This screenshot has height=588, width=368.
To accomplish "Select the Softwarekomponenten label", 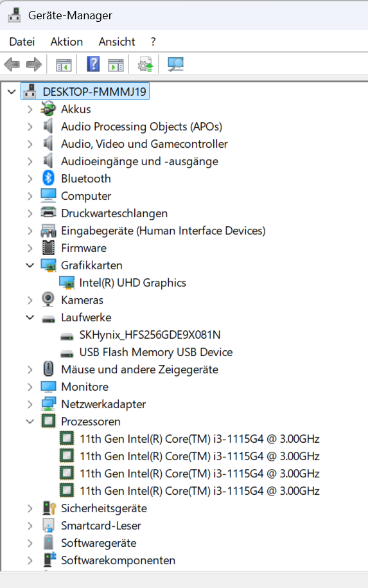I will (x=118, y=560).
